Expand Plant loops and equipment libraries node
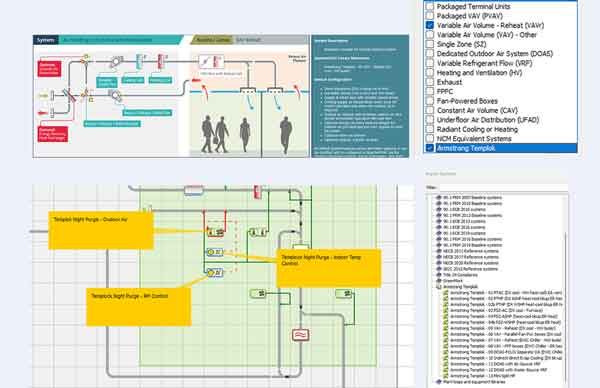The image size is (600, 388). coord(439,382)
